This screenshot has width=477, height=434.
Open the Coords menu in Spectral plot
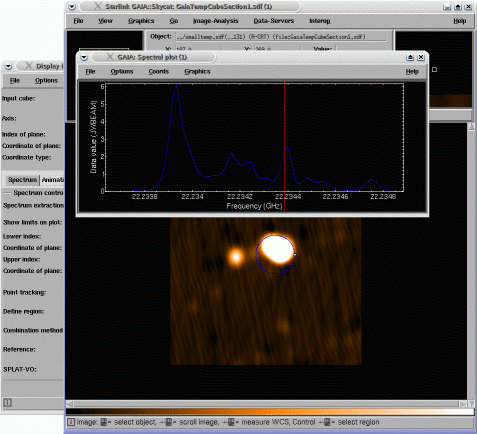(159, 71)
